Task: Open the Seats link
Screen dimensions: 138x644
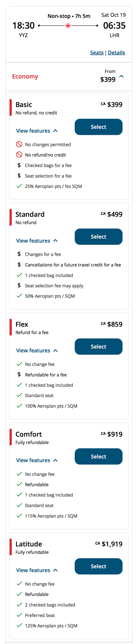Action: [x=97, y=53]
